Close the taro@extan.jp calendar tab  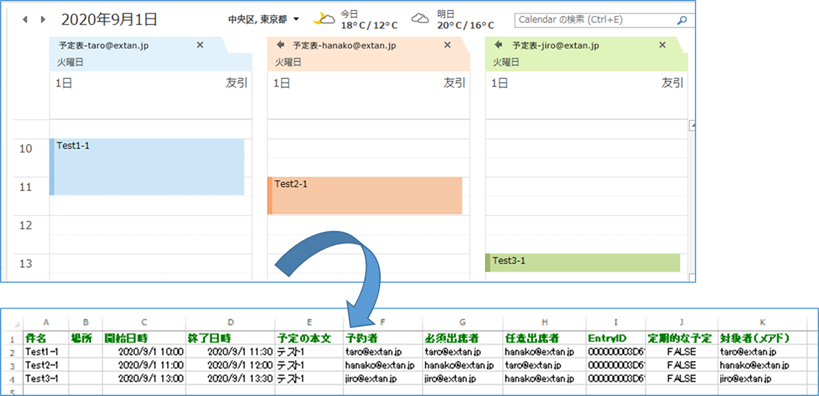[x=200, y=45]
